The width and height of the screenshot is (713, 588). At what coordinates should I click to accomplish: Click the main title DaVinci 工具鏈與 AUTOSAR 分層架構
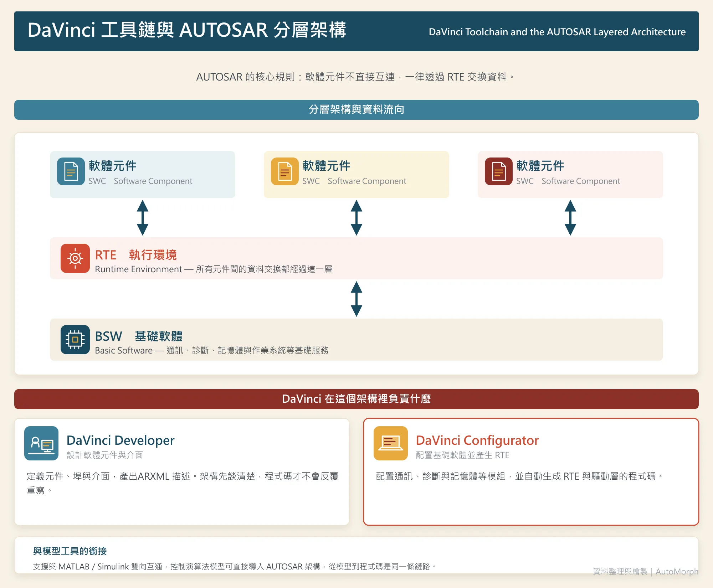tap(187, 30)
